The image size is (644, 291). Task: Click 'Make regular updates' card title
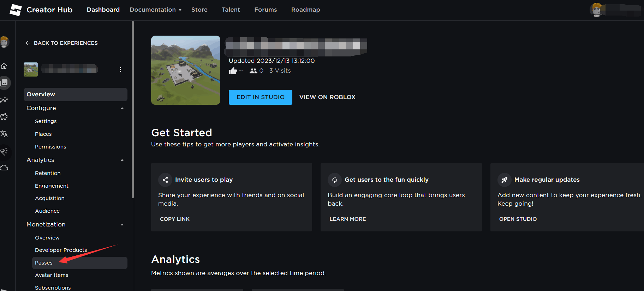547,180
